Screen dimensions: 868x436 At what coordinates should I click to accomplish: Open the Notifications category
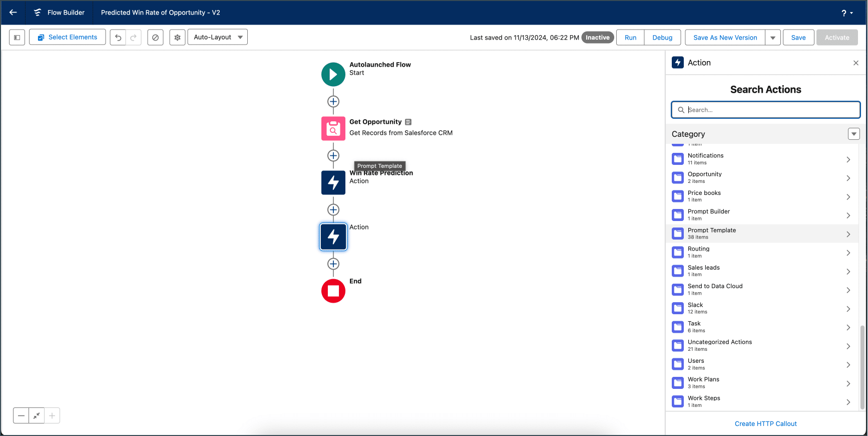762,159
